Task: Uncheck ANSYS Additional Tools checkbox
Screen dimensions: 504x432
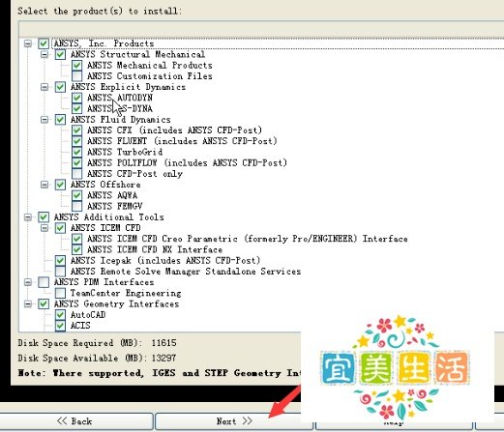Action: 44,217
